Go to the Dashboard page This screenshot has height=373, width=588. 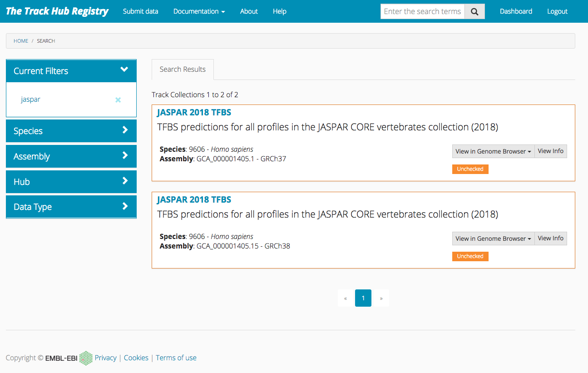pyautogui.click(x=516, y=11)
